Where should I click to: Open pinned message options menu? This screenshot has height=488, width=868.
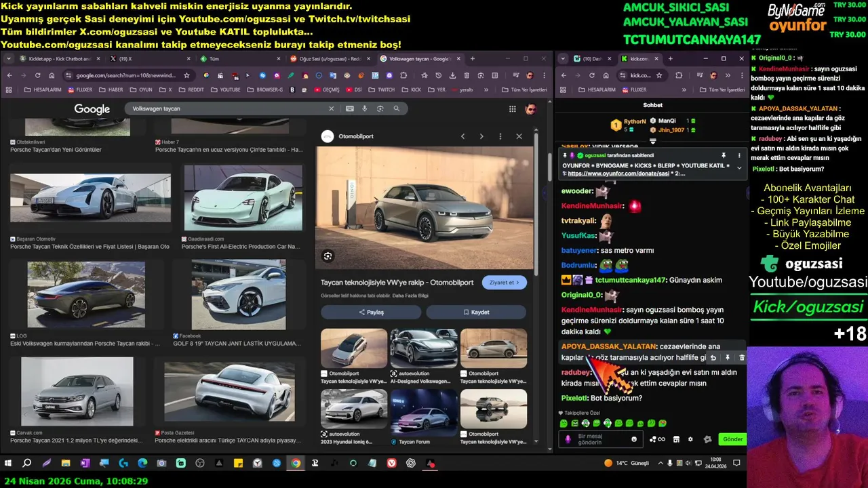tap(739, 155)
